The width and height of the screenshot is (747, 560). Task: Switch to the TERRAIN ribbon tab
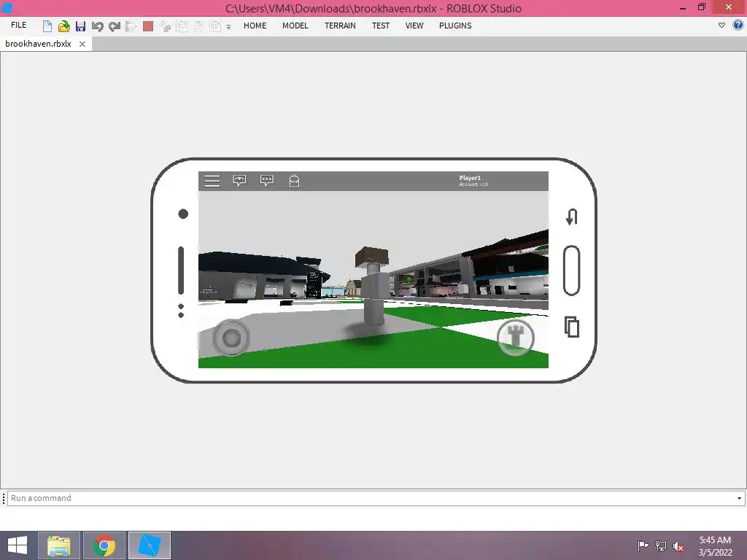(x=340, y=26)
